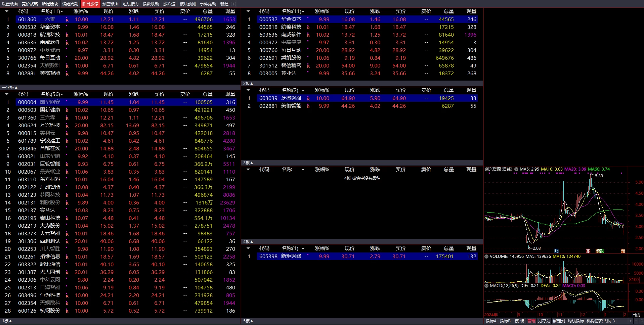Click the 另存为 button
This screenshot has height=325, width=644.
pyautogui.click(x=544, y=321)
